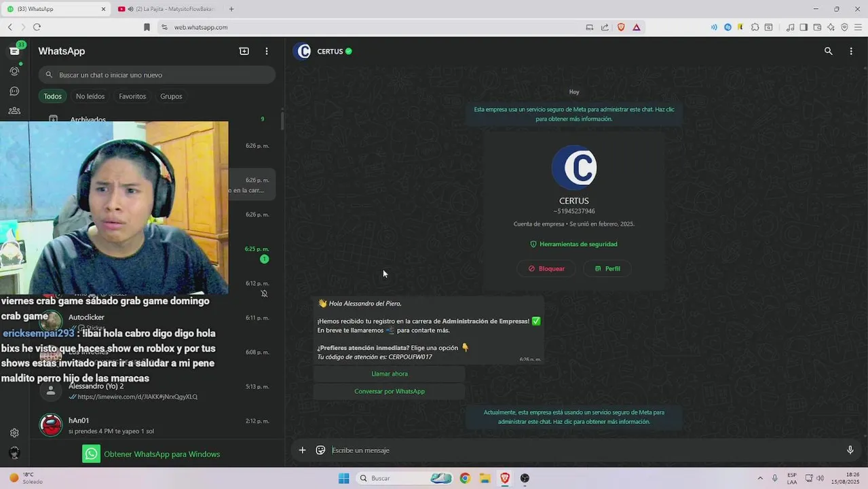Click the share page icon in address bar

(x=605, y=27)
